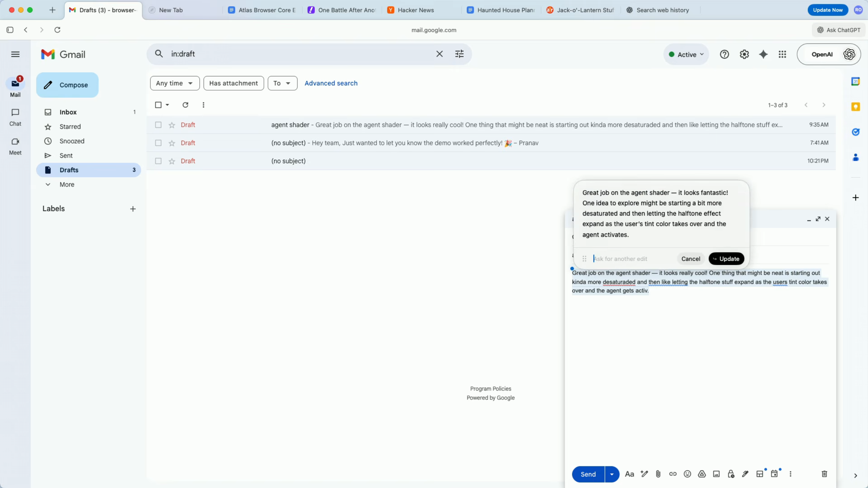Insert emoji in the compose toolbar
868x488 pixels.
pos(687,474)
